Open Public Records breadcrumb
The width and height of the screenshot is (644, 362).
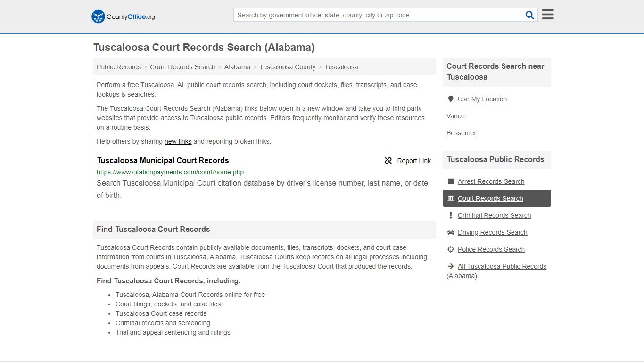coord(119,67)
